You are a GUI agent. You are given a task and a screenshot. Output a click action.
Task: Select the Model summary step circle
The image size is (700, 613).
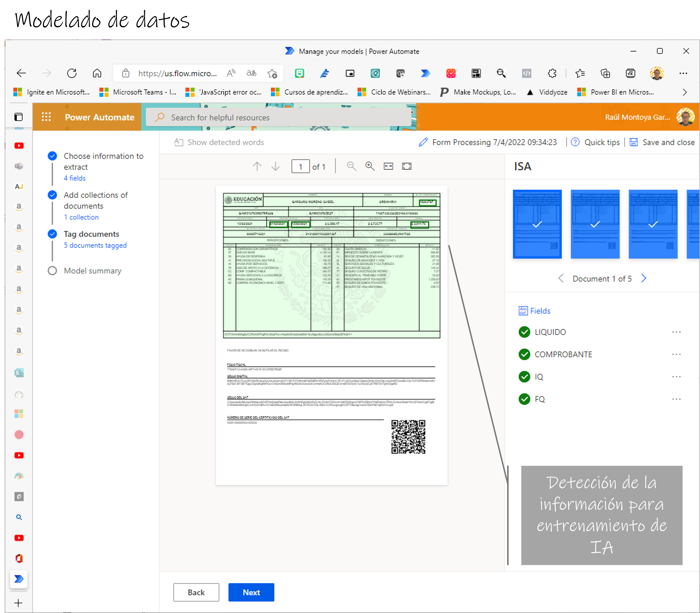pos(52,270)
